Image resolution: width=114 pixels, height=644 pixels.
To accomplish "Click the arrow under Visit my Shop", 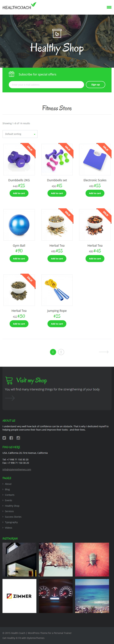I will pyautogui.click(x=10, y=398).
